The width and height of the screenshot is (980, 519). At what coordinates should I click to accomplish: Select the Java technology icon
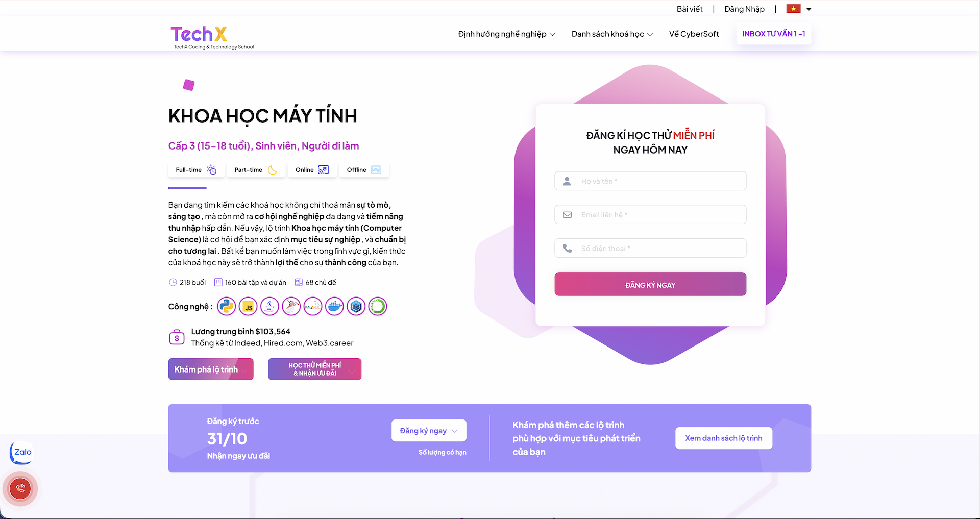coord(269,306)
